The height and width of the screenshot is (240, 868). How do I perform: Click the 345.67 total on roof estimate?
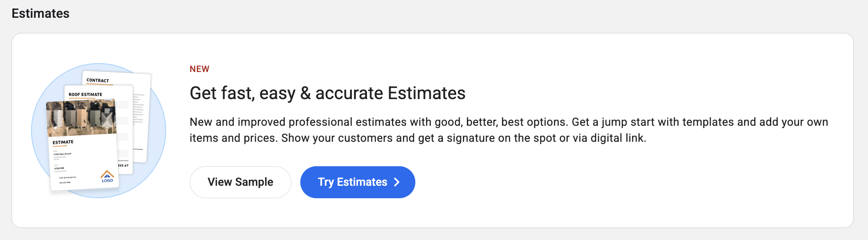click(x=123, y=165)
